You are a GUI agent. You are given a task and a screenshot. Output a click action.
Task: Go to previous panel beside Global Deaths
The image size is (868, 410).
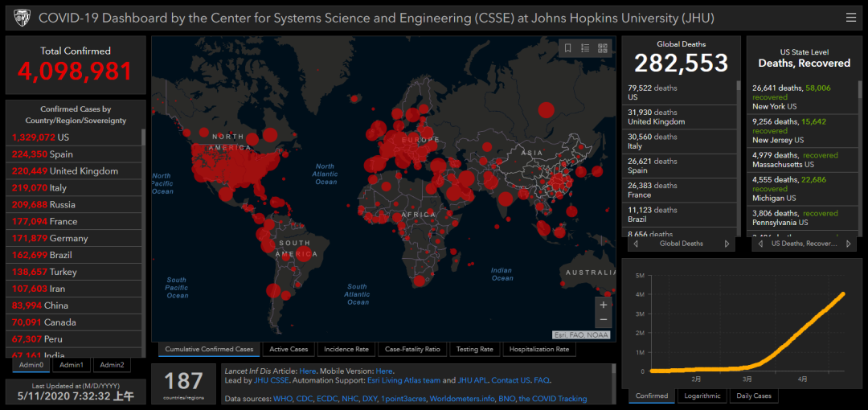[x=636, y=244]
